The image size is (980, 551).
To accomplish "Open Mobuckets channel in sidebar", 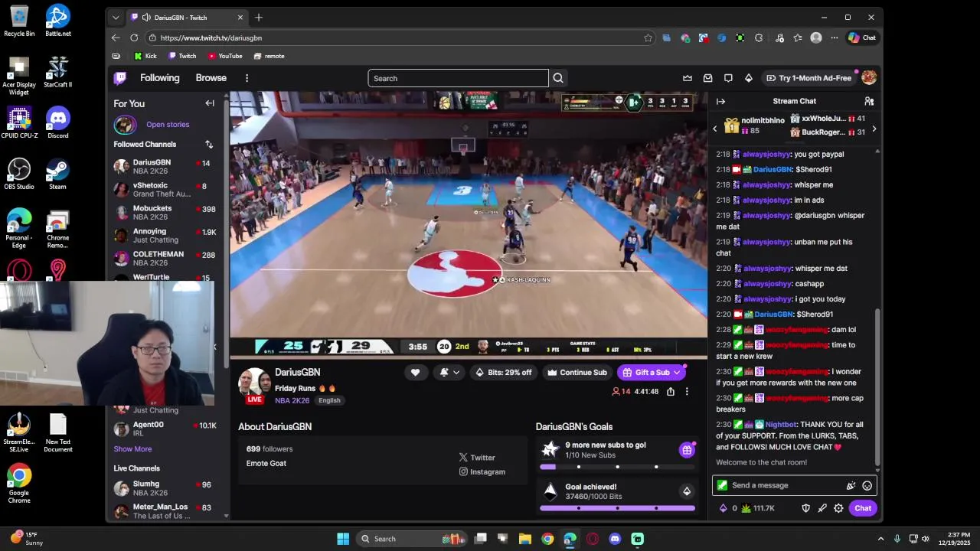I will [x=165, y=213].
